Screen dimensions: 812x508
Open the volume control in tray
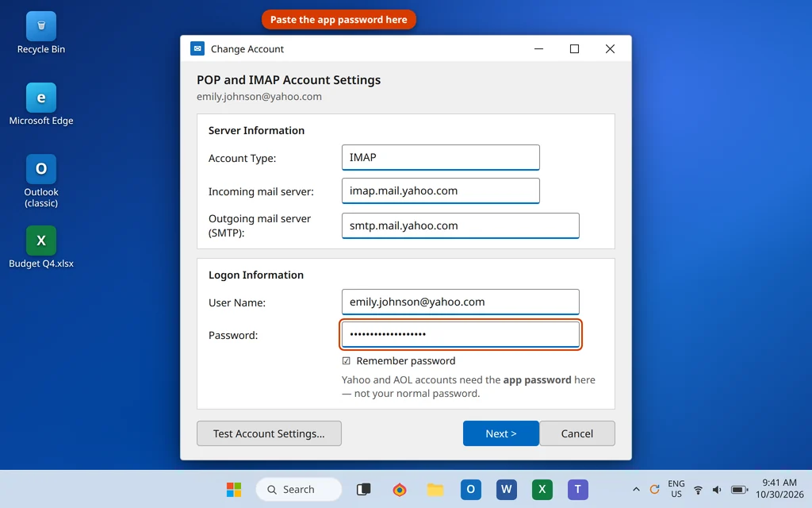[717, 489]
